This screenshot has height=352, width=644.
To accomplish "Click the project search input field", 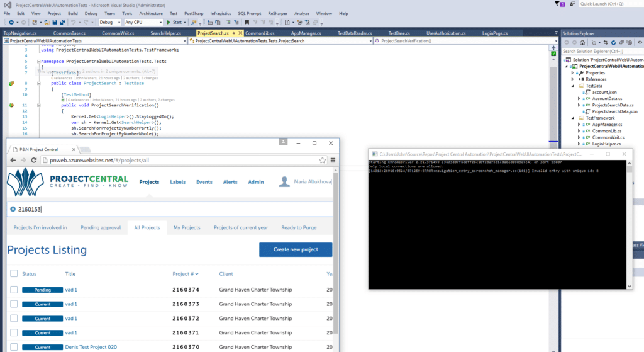I will (170, 209).
